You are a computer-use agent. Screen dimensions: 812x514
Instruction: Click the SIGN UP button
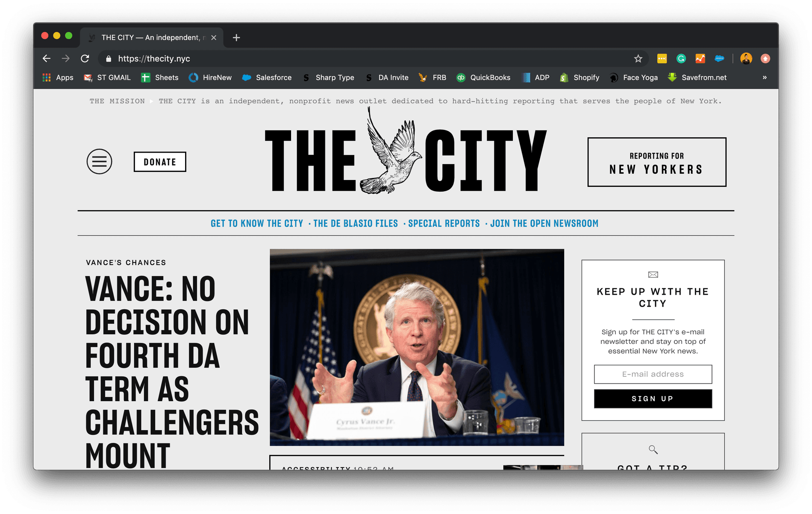[x=653, y=399]
